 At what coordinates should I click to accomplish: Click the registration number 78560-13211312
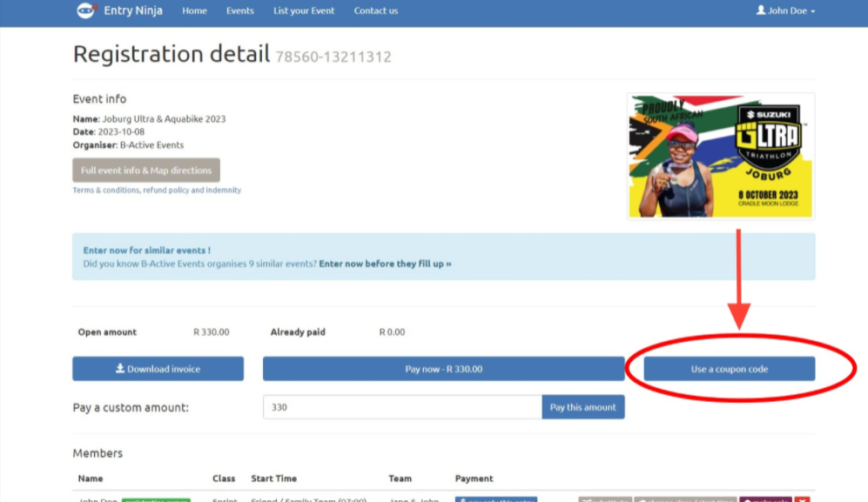point(333,57)
